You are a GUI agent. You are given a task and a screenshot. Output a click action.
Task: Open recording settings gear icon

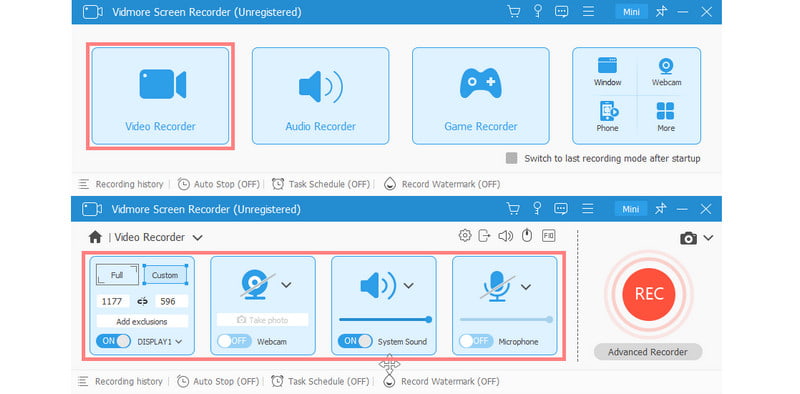[464, 235]
